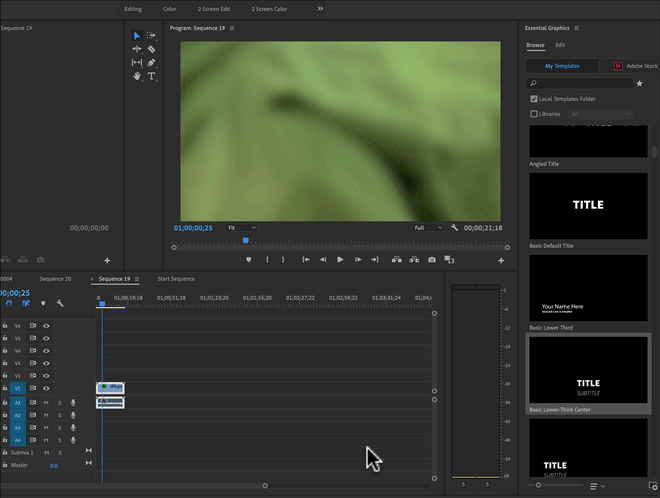Toggle V5 track output eye
The image size is (660, 498).
[x=46, y=338]
